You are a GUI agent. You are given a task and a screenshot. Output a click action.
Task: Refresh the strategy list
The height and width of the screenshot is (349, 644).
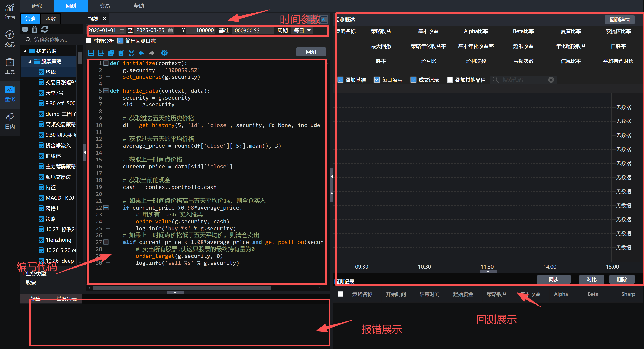point(45,29)
